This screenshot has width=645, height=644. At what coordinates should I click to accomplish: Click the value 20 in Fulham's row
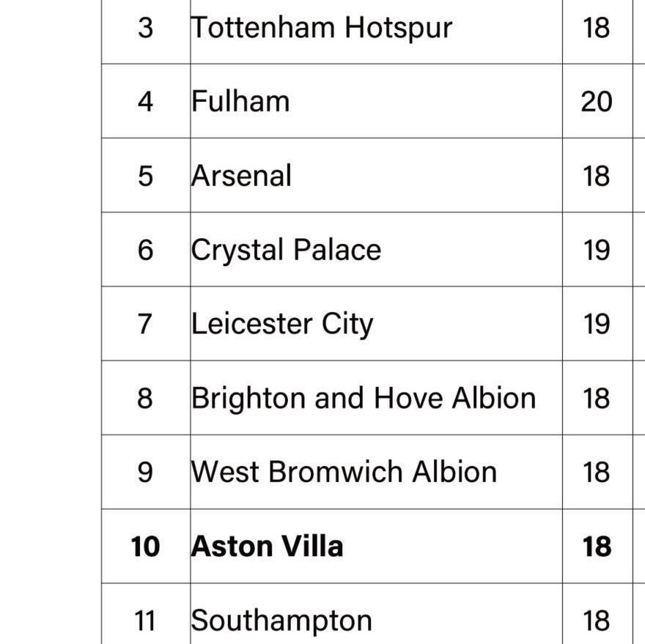pyautogui.click(x=597, y=101)
